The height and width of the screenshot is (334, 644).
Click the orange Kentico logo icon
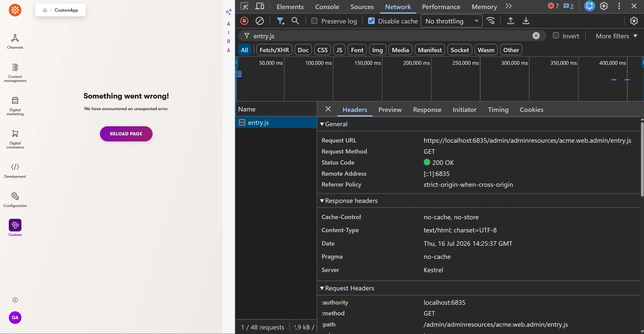15,10
